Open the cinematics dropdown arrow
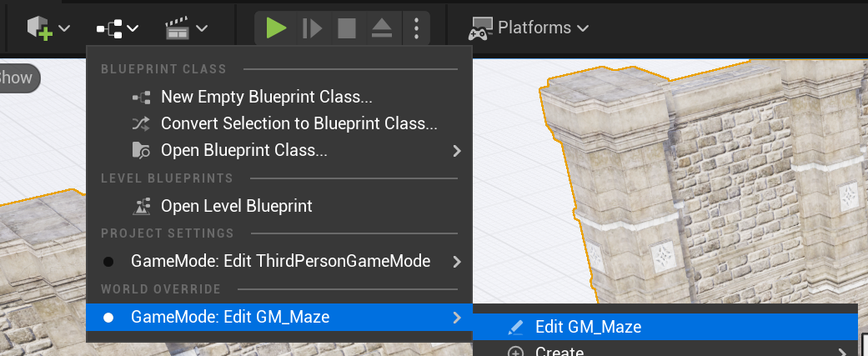Viewport: 868px width, 356px height. click(202, 28)
